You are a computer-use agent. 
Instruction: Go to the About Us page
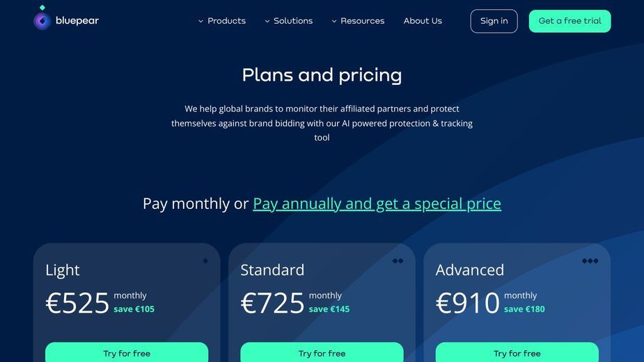[423, 21]
